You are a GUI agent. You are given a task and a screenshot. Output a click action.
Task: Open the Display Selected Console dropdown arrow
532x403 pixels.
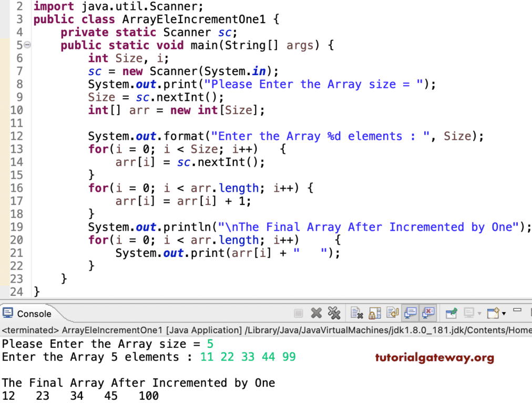[480, 313]
